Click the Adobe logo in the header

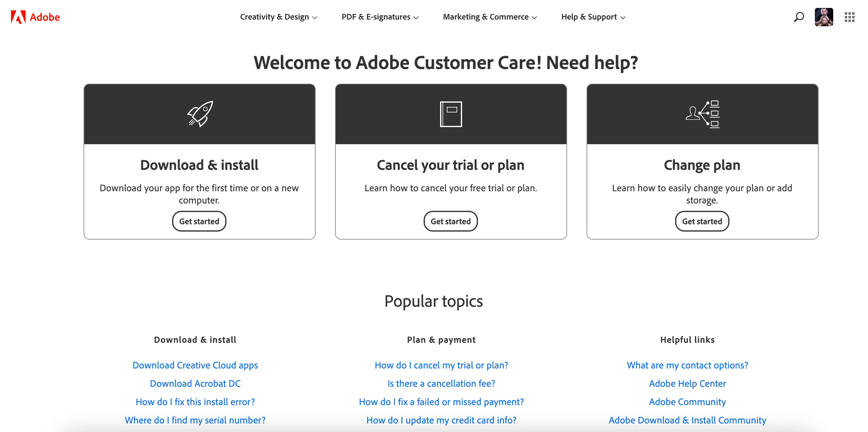coord(35,17)
